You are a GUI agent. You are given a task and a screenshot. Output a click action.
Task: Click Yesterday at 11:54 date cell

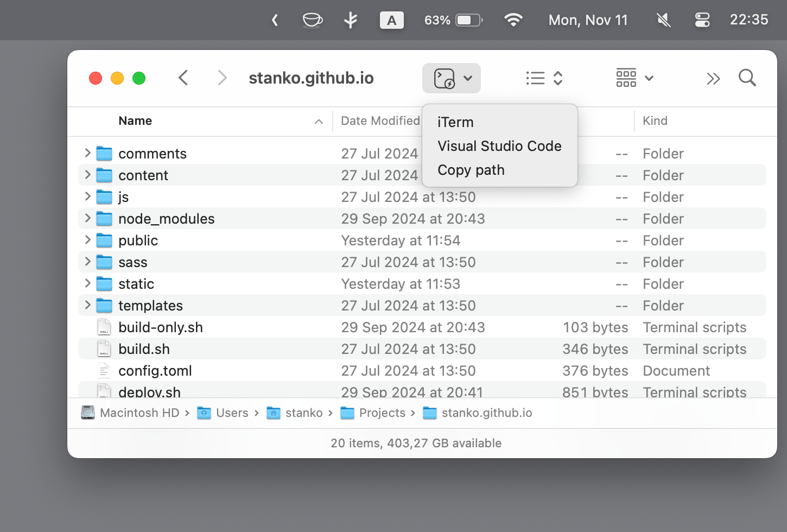401,240
